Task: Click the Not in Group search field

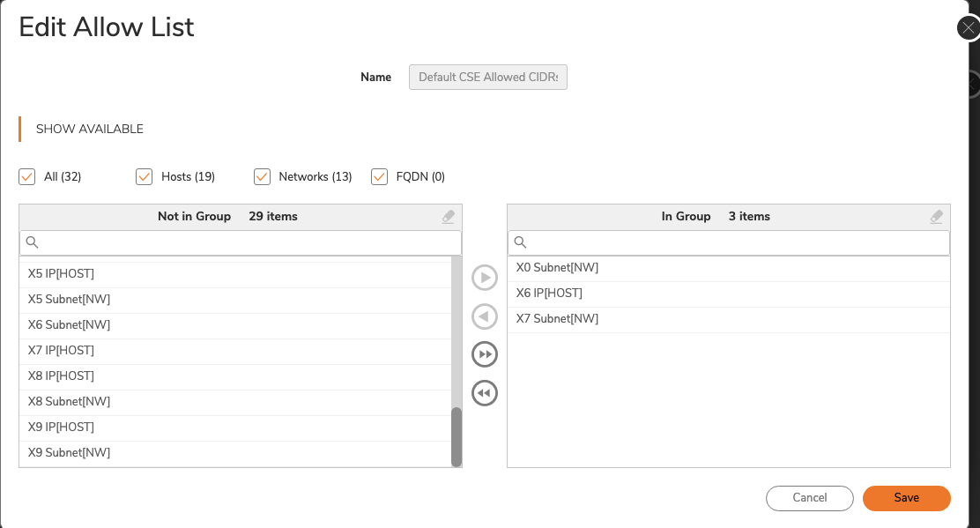Action: coord(247,242)
